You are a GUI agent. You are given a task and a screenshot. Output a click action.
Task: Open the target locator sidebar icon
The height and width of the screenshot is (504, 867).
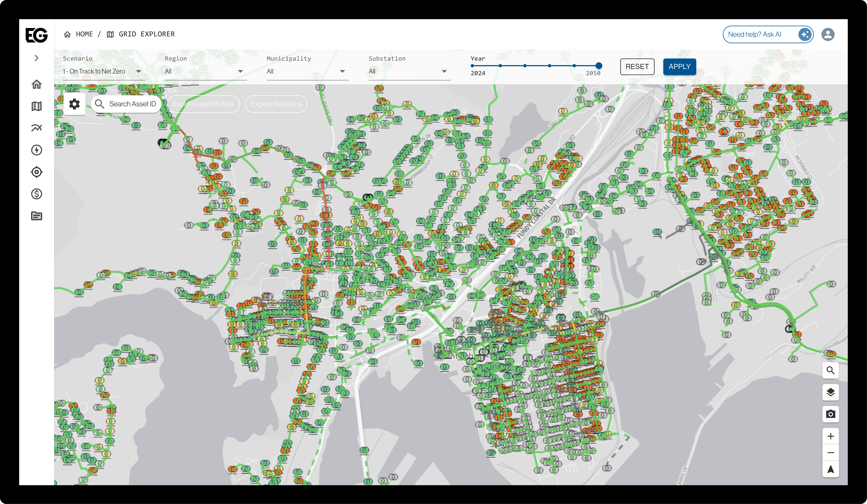36,172
